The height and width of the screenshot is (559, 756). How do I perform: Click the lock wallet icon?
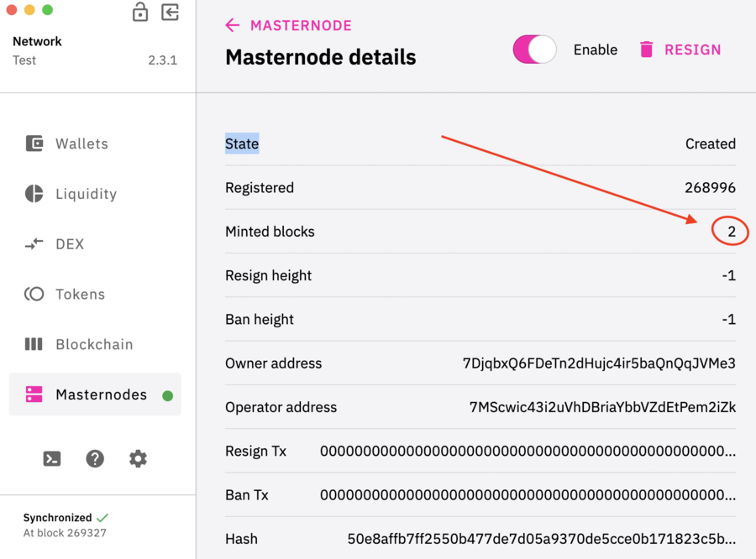pyautogui.click(x=140, y=12)
